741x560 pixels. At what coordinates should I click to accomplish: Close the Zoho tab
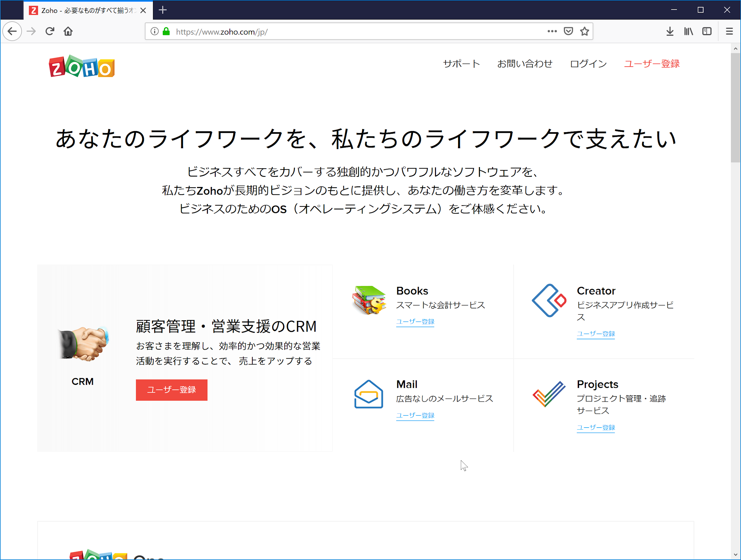(x=143, y=10)
